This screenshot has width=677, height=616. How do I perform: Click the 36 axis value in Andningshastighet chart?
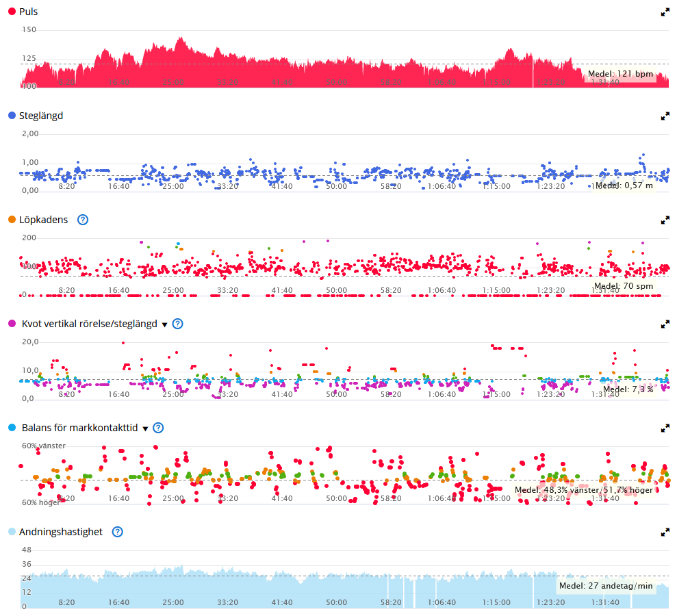(x=27, y=564)
